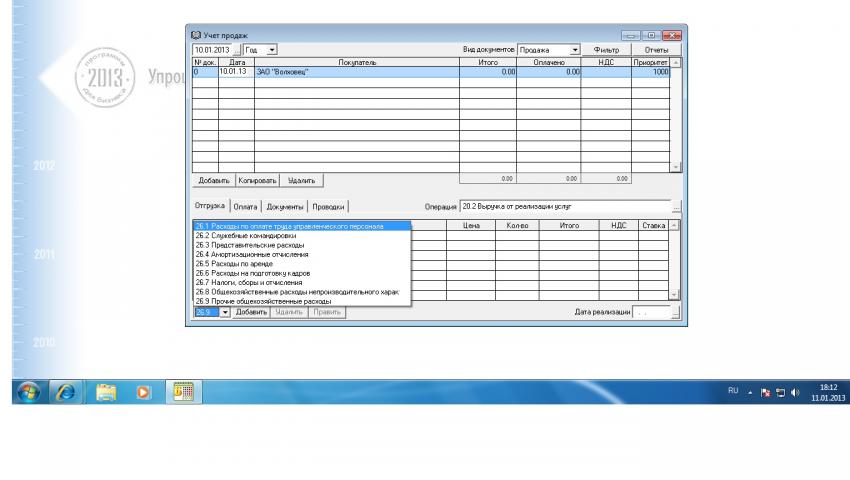Viewport: 850px width, 480px height.
Task: Toggle the 26.9 code combo box arrow
Action: click(225, 312)
